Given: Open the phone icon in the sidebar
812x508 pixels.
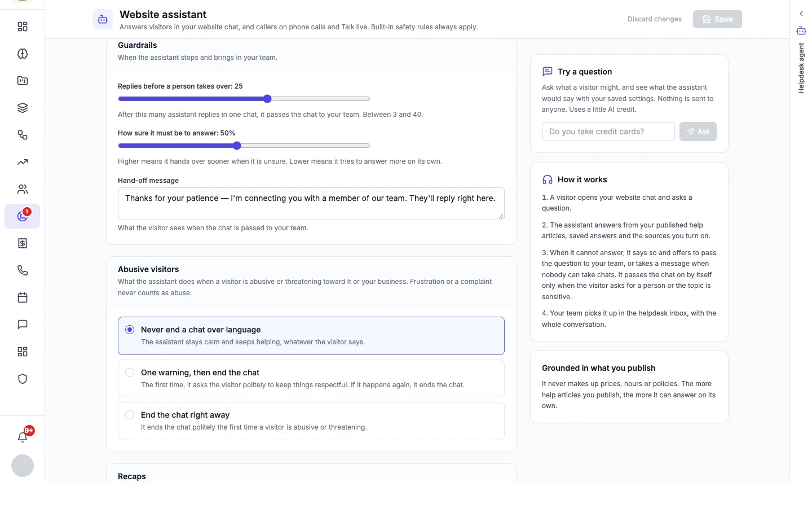Looking at the screenshot, I should coord(23,270).
